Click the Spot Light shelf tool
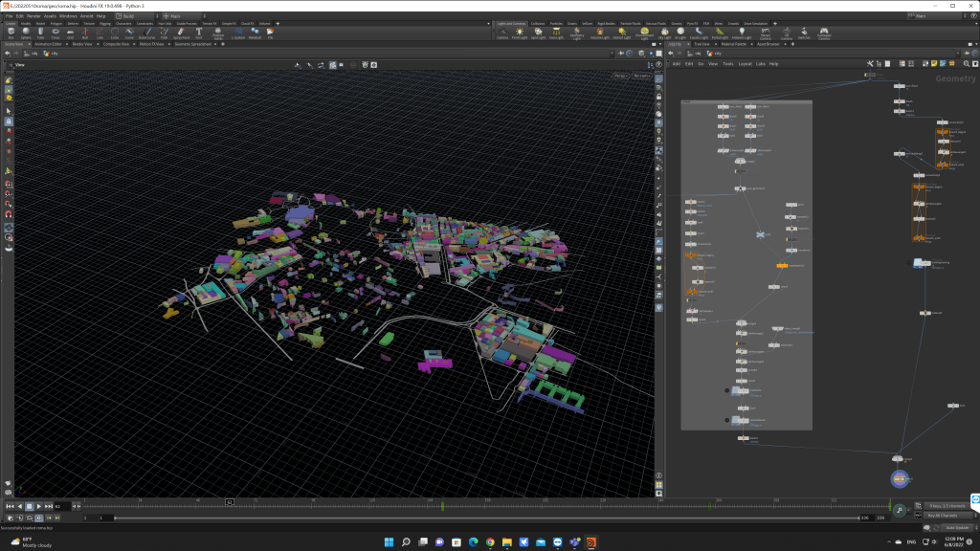980x551 pixels. coord(540,33)
